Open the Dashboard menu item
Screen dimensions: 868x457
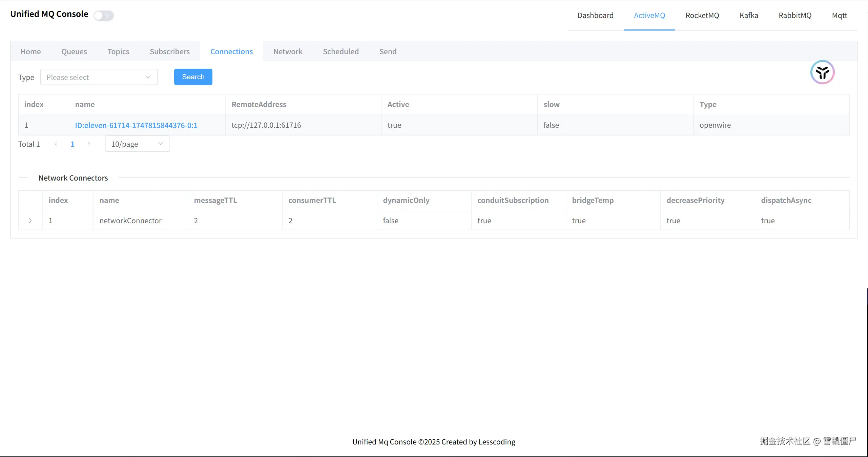tap(595, 16)
